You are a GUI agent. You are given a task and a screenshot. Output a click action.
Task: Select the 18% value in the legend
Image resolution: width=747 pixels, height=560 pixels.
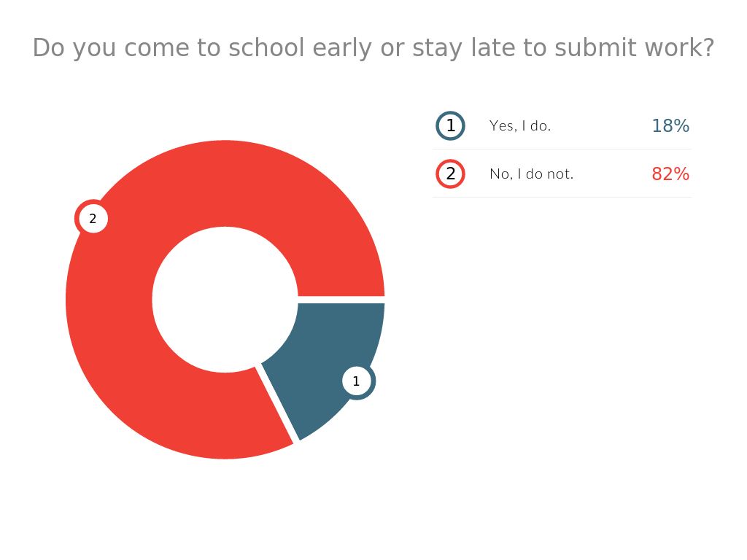pyautogui.click(x=670, y=126)
